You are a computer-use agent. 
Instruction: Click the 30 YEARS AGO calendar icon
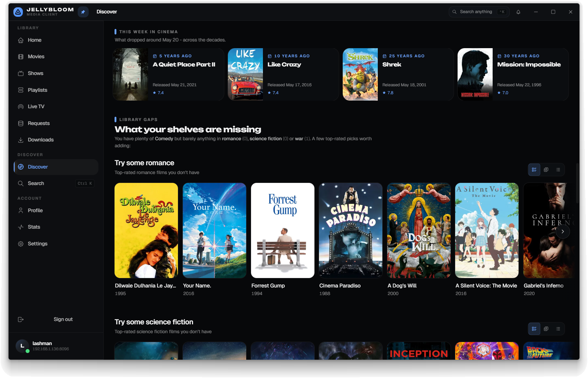coord(499,56)
